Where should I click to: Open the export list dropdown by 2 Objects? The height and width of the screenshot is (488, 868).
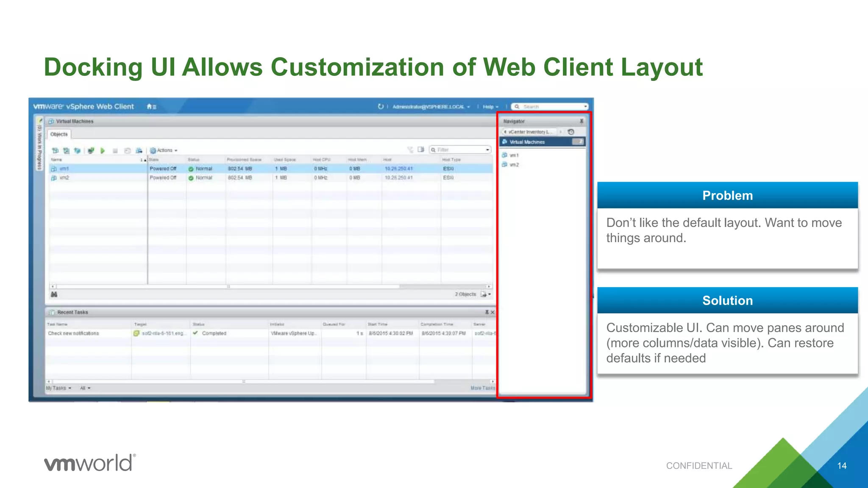coord(486,294)
